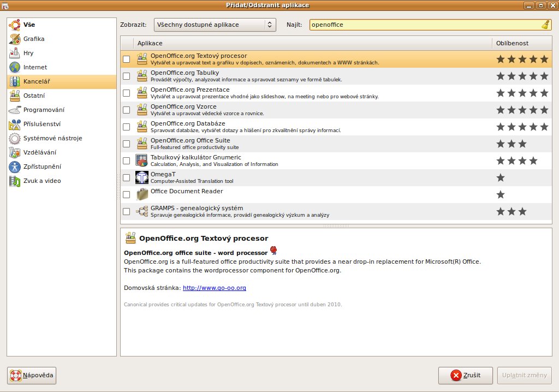Select the Internet category
The image size is (559, 392).
tap(62, 67)
